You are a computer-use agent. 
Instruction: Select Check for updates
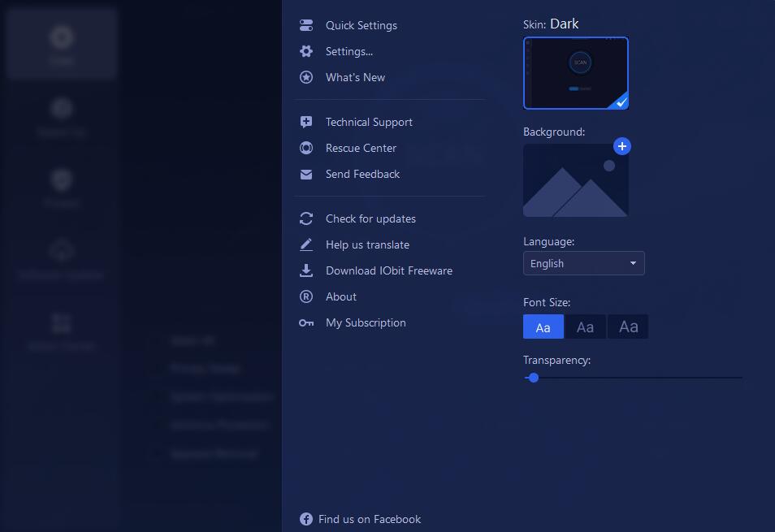370,218
